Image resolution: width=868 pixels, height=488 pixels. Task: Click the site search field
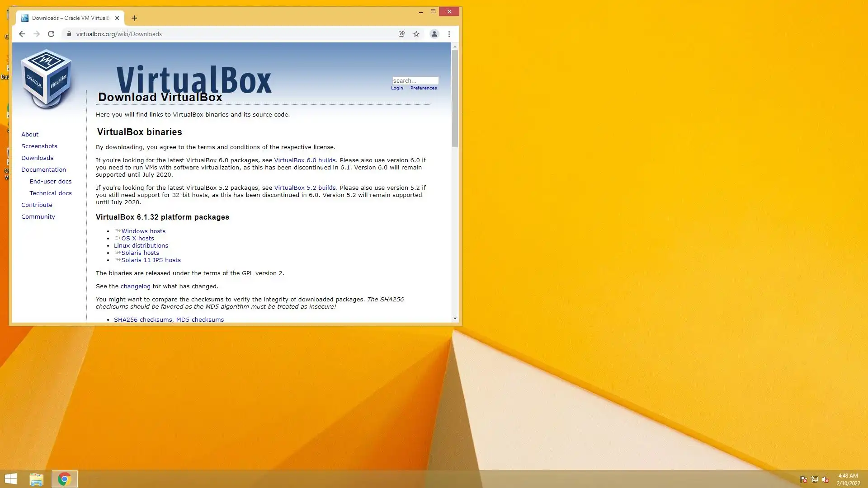[415, 80]
